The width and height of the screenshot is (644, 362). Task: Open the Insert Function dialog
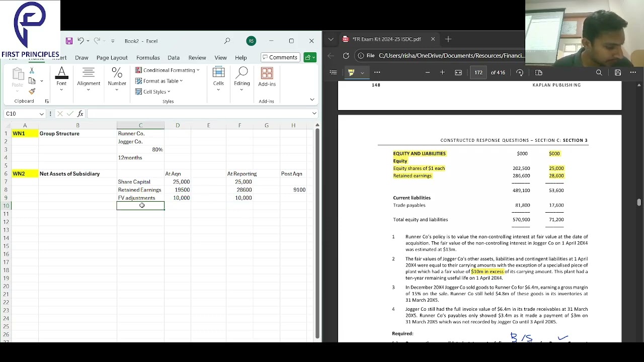[80, 114]
